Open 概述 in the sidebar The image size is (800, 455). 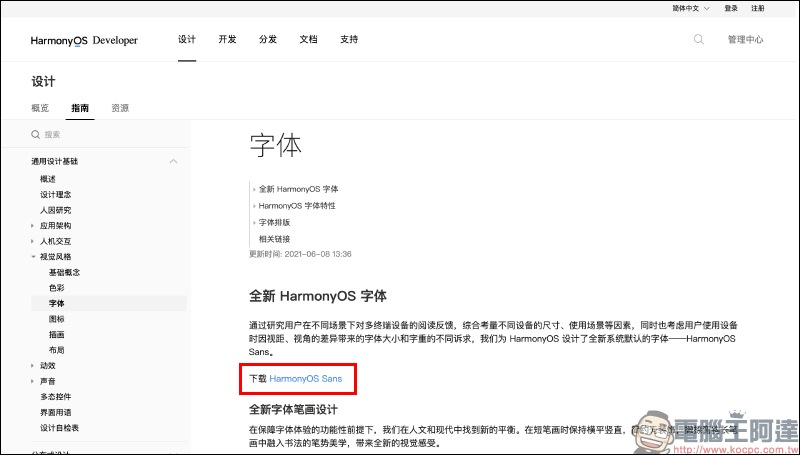pyautogui.click(x=48, y=179)
